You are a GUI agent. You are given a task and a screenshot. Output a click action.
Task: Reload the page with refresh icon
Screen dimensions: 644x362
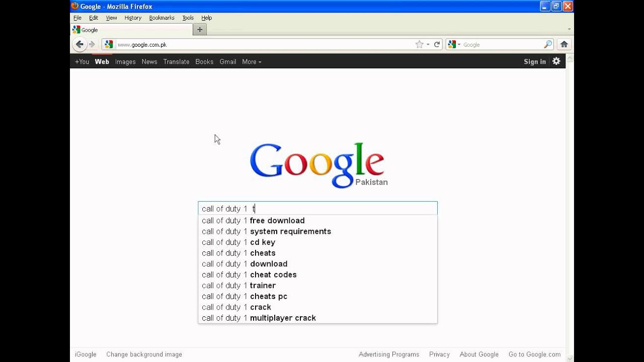(437, 44)
